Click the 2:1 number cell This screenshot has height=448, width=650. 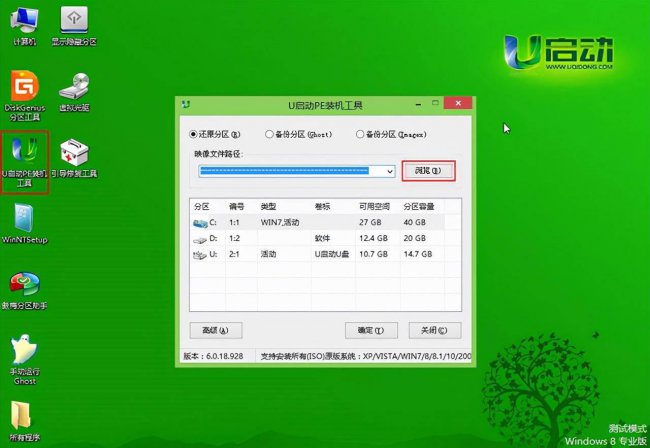click(234, 254)
